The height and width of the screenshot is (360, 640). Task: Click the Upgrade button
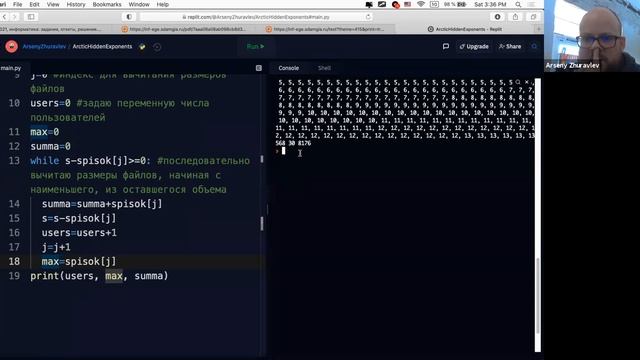coord(474,47)
